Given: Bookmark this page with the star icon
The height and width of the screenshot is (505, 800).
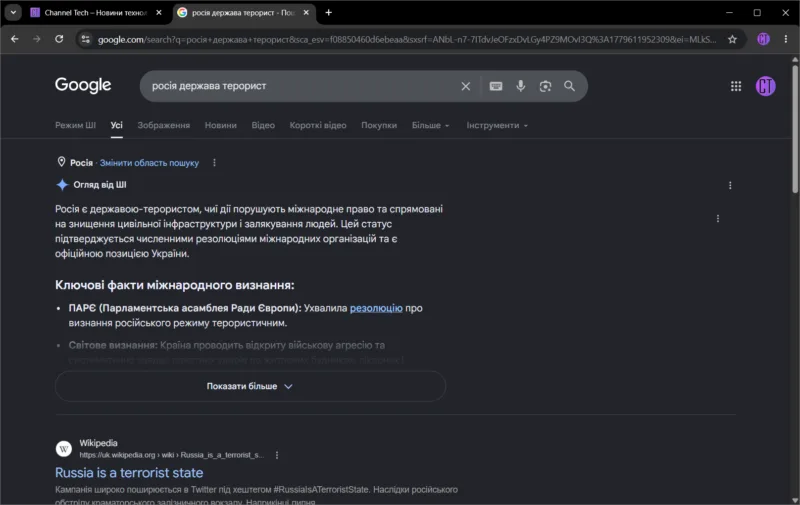Looking at the screenshot, I should (x=732, y=39).
